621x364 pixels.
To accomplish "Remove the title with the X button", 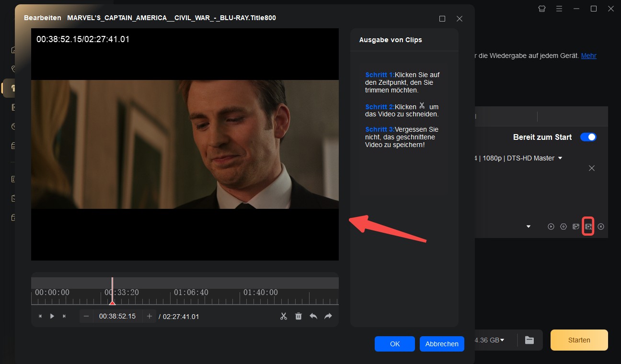I will pyautogui.click(x=592, y=168).
